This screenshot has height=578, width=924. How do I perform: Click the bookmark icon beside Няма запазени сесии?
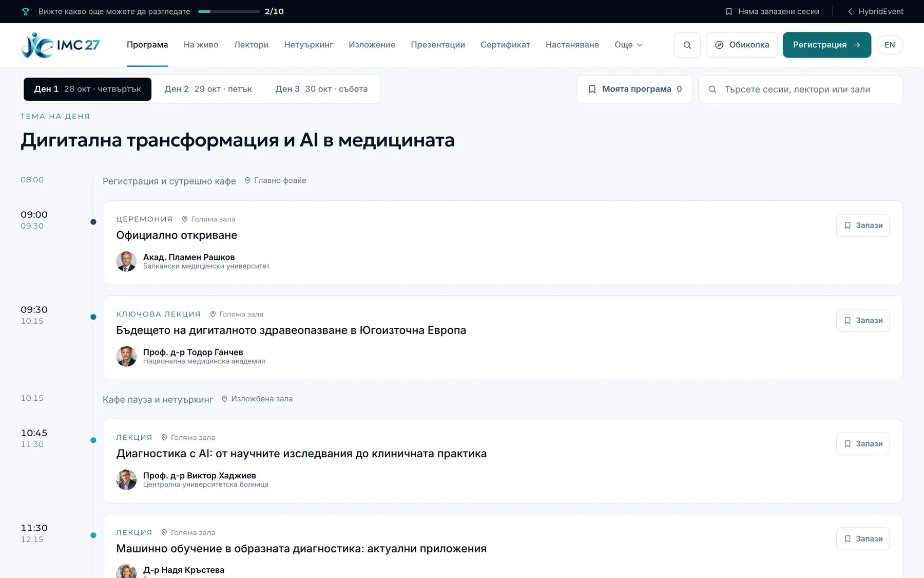pyautogui.click(x=728, y=11)
